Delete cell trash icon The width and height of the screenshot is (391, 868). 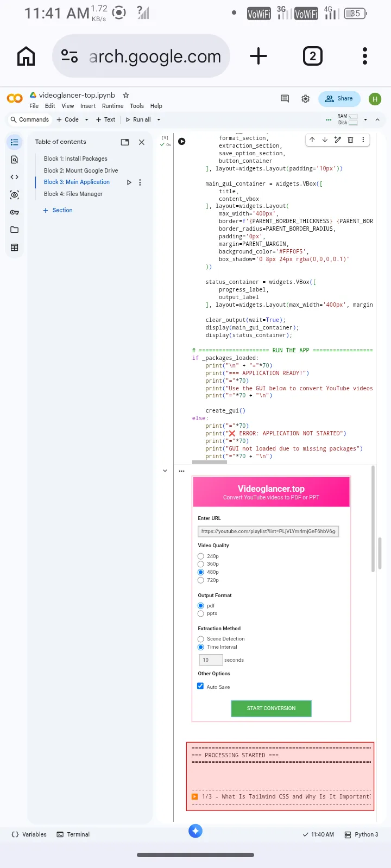(350, 140)
